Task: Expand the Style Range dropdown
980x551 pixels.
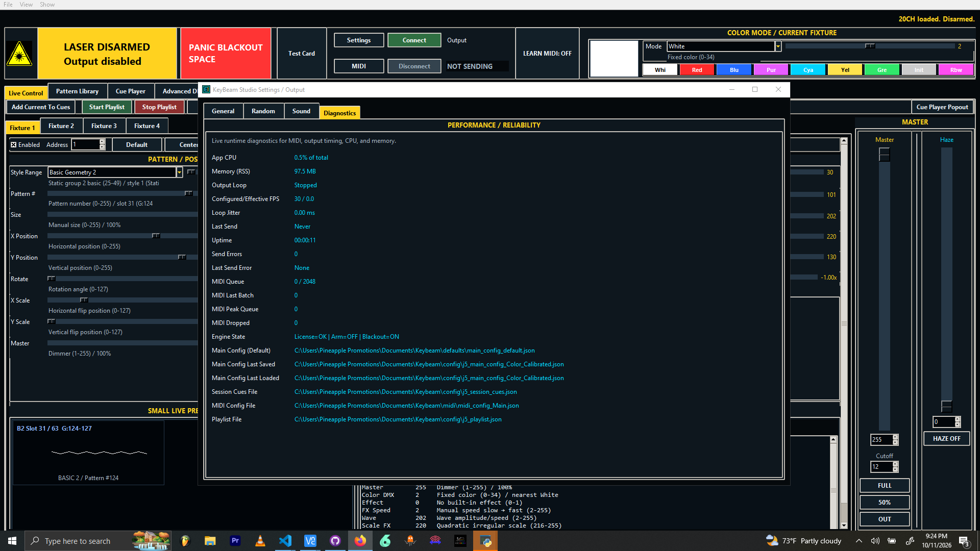Action: [179, 172]
